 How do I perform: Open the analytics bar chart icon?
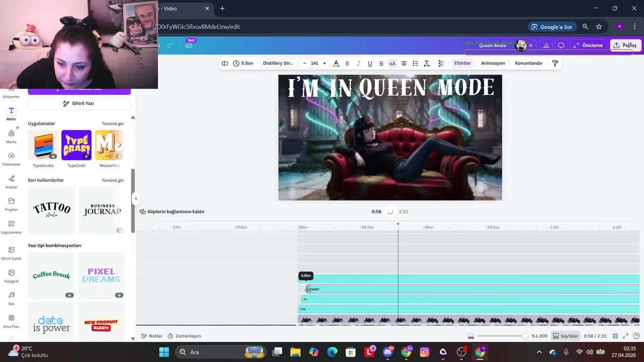tap(546, 45)
